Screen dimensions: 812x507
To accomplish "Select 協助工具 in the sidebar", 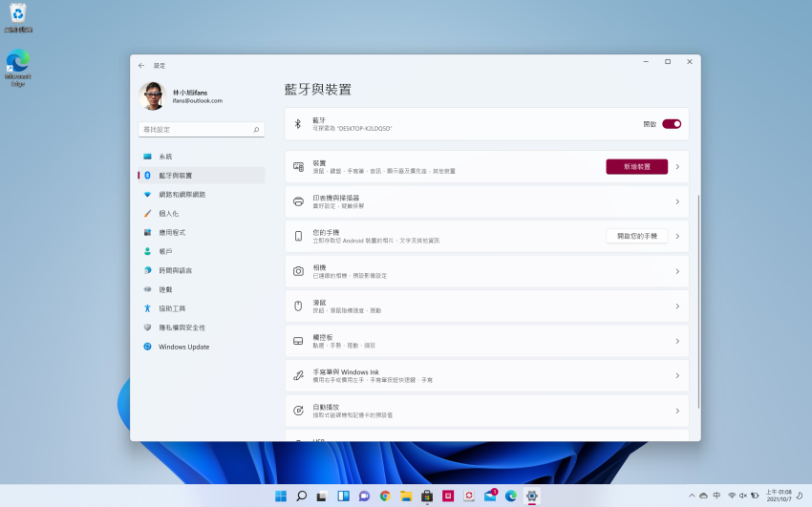I will click(x=202, y=308).
